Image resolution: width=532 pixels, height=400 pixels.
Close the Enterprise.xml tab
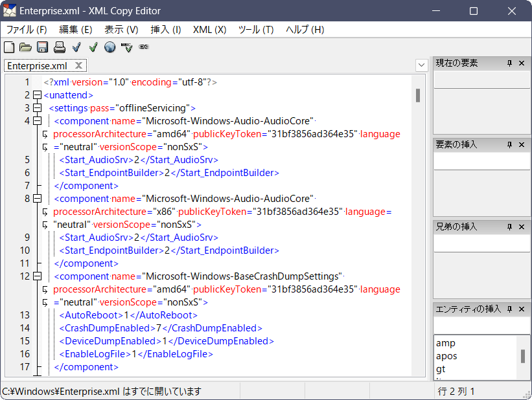(78, 65)
